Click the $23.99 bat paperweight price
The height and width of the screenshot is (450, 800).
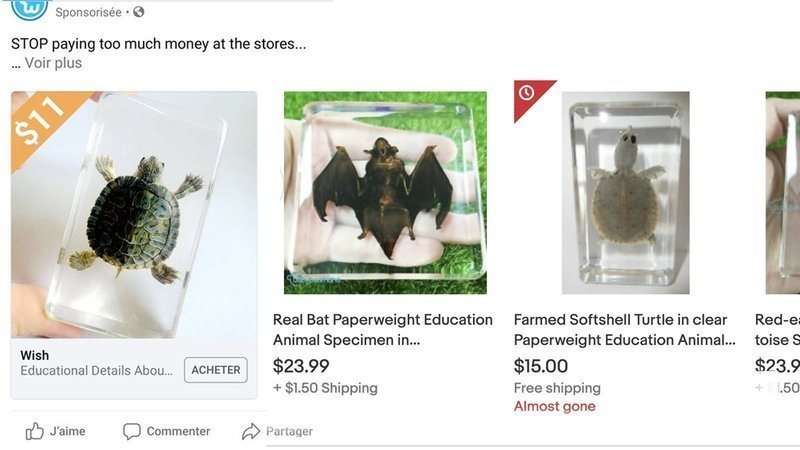(301, 366)
